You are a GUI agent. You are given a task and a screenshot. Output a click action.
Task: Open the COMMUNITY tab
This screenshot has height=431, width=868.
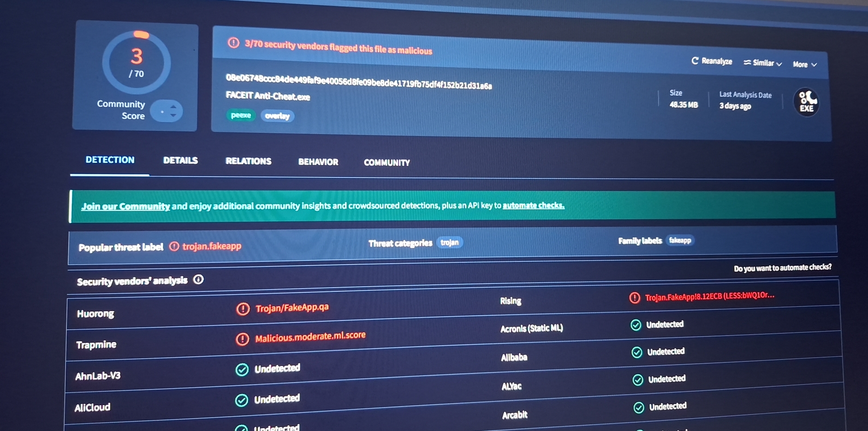[x=387, y=163]
